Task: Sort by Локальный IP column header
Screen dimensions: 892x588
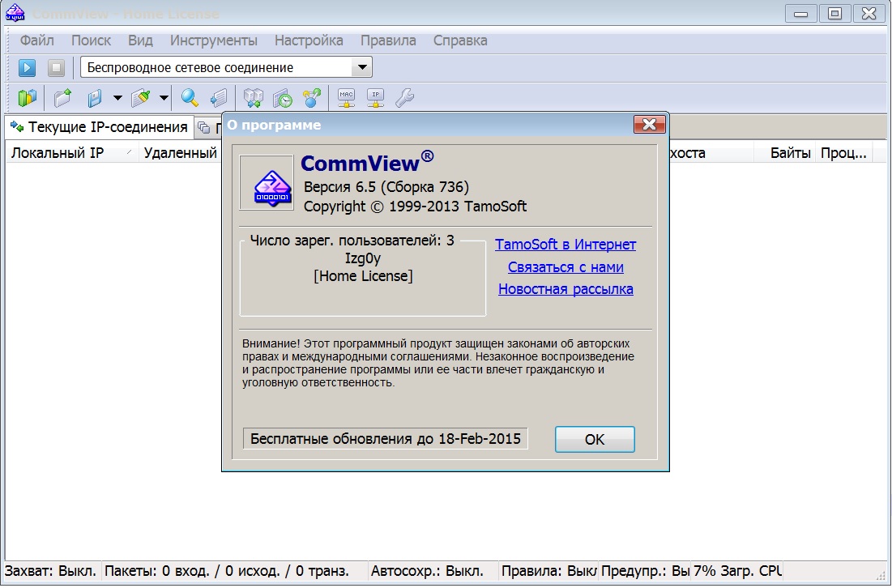Action: tap(72, 153)
